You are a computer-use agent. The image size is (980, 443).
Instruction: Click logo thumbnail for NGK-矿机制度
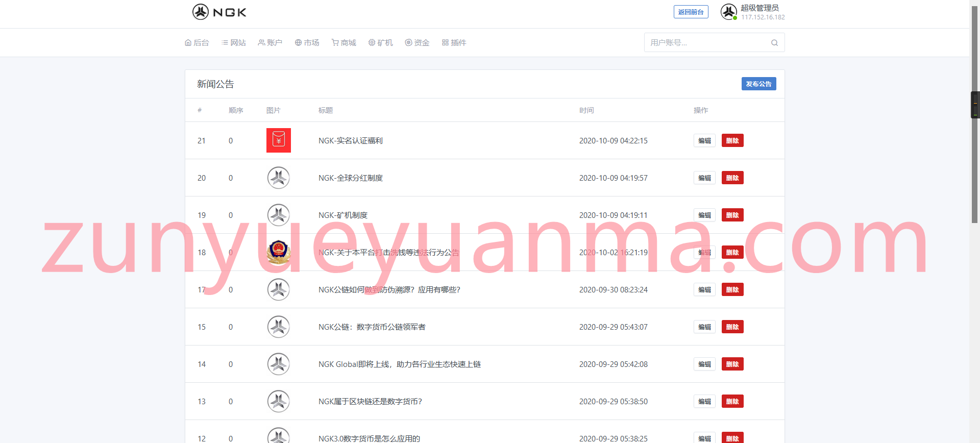(x=279, y=215)
